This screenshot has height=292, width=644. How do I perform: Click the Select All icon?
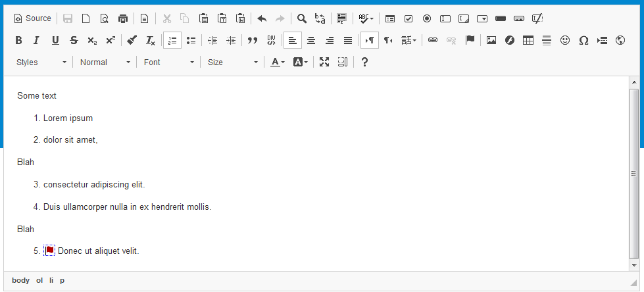341,18
